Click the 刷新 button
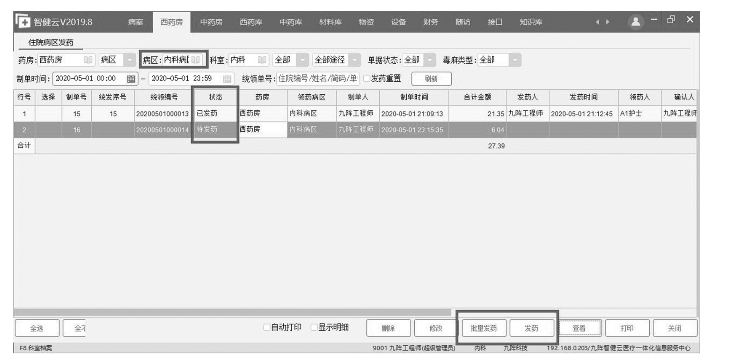729x361 pixels. coord(431,79)
